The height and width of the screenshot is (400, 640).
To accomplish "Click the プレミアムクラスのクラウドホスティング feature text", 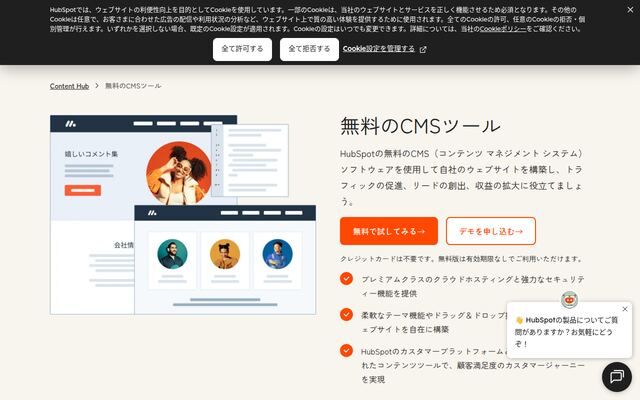I will (473, 286).
